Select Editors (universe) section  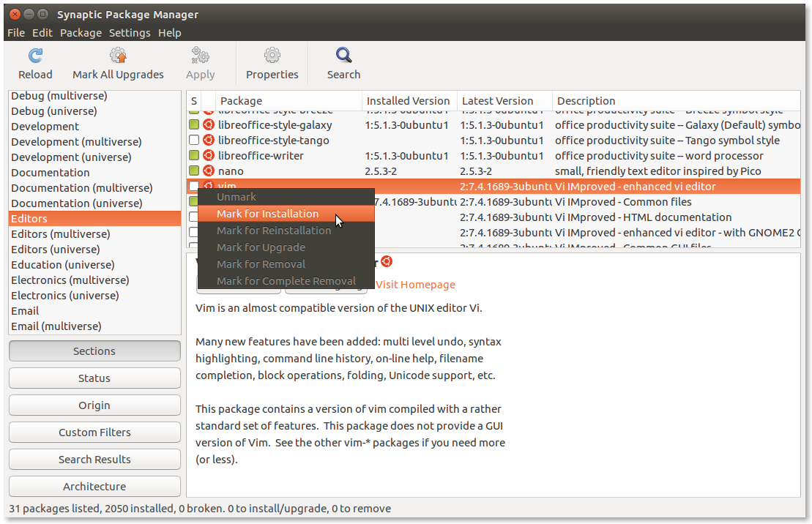94,249
